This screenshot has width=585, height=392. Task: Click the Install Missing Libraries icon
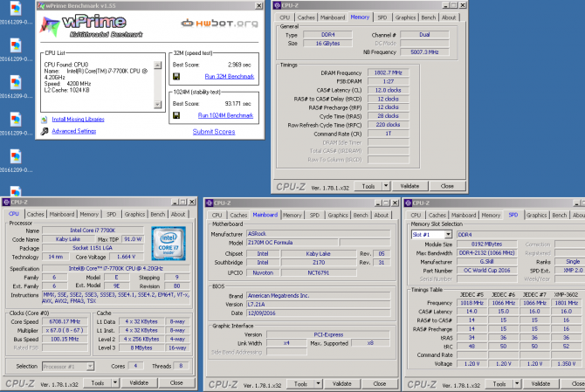pos(45,120)
